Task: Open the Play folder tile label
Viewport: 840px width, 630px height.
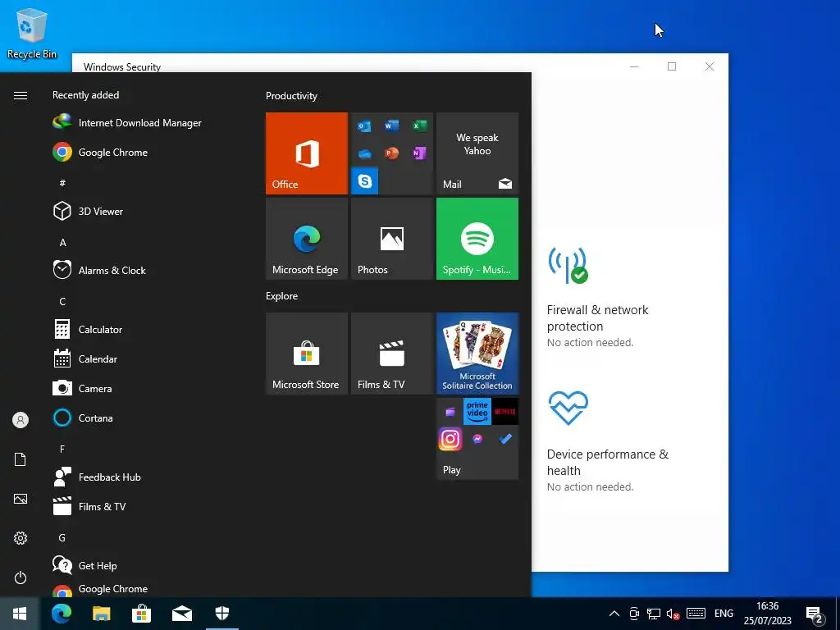Action: 452,470
